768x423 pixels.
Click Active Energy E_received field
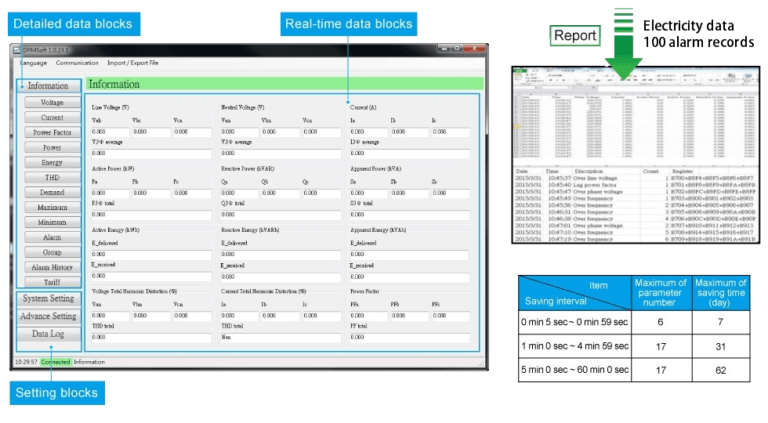151,276
